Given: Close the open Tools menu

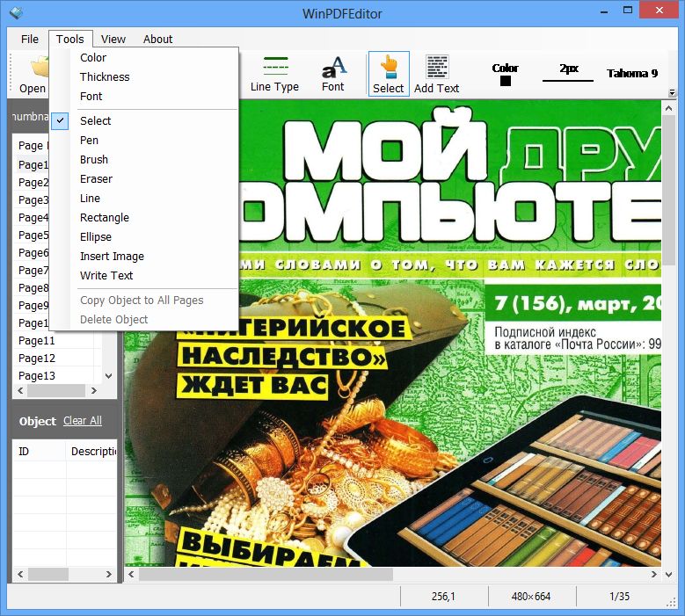Looking at the screenshot, I should point(69,39).
